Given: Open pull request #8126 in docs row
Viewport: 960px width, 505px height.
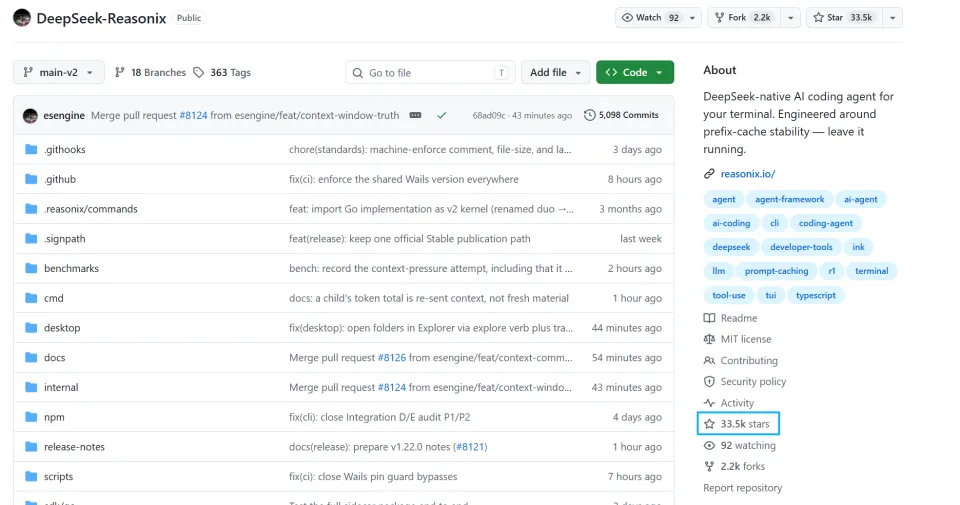Looking at the screenshot, I should (392, 357).
